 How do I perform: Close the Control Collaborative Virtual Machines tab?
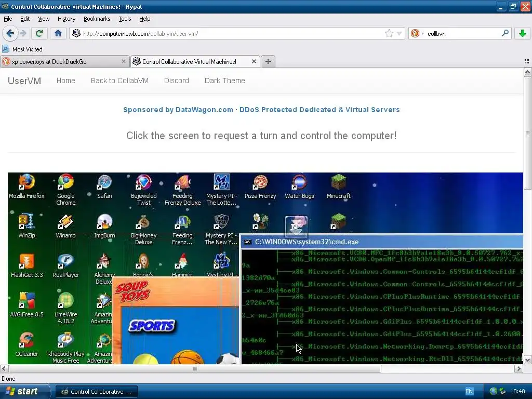tap(254, 61)
